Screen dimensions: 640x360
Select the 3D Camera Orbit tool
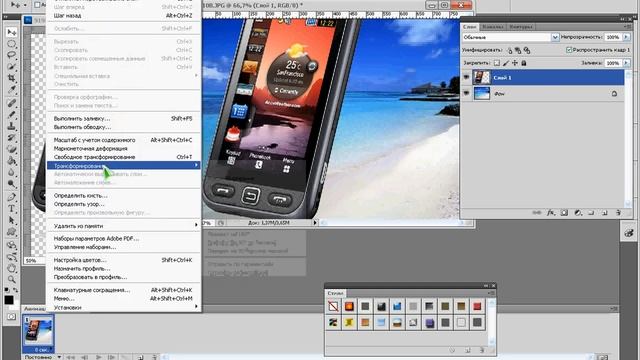click(x=11, y=257)
